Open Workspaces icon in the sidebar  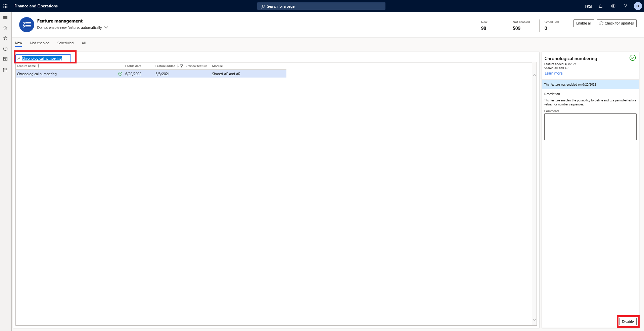click(5, 59)
